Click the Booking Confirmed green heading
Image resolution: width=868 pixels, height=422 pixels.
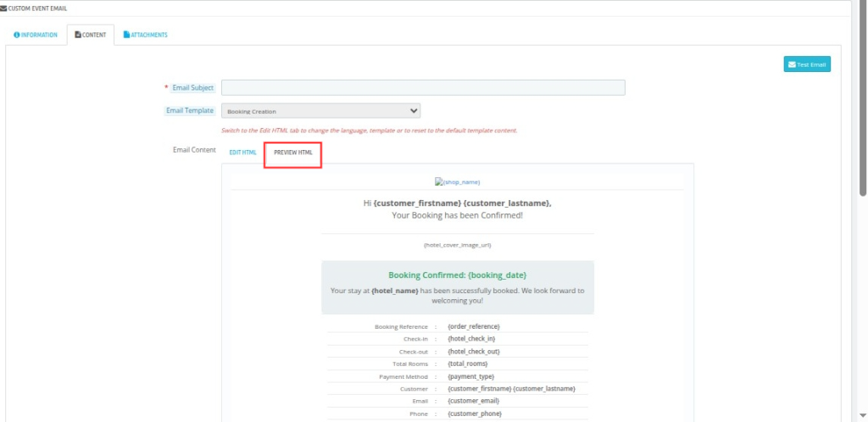[x=458, y=275]
